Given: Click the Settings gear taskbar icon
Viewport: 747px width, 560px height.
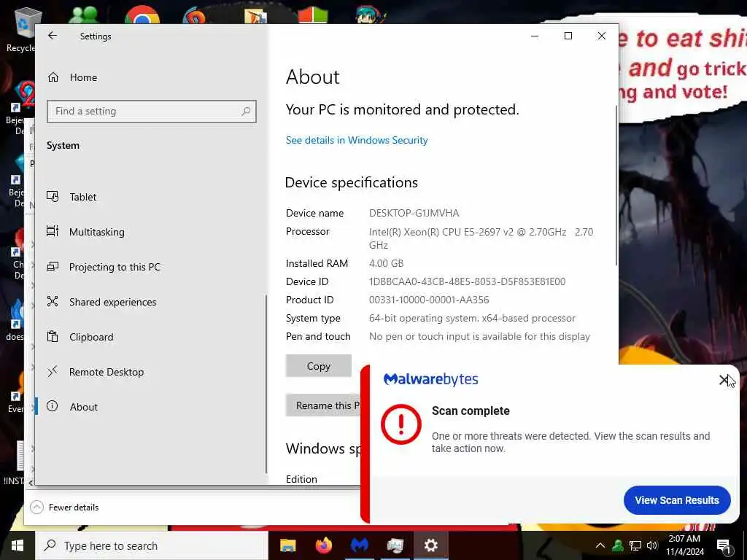Looking at the screenshot, I should click(430, 545).
